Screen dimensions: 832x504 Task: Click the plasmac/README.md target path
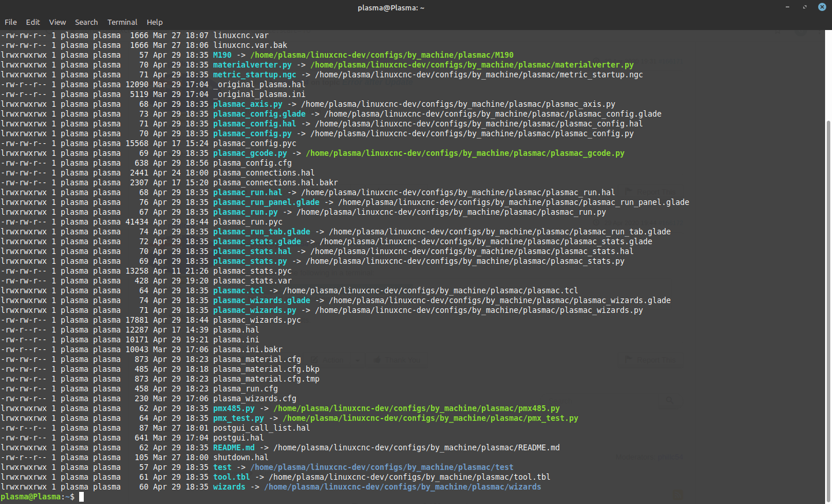coord(417,447)
